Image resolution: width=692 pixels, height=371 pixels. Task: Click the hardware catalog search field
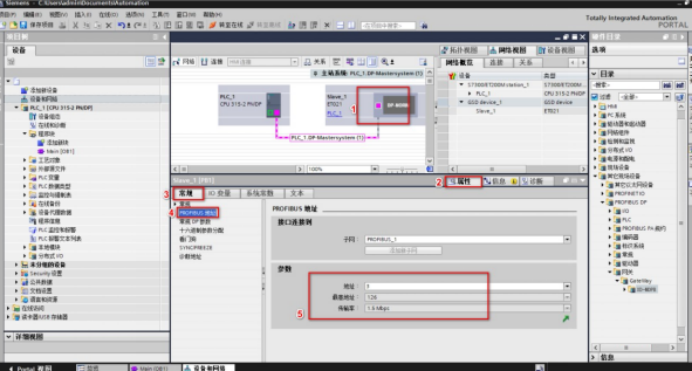tap(626, 85)
